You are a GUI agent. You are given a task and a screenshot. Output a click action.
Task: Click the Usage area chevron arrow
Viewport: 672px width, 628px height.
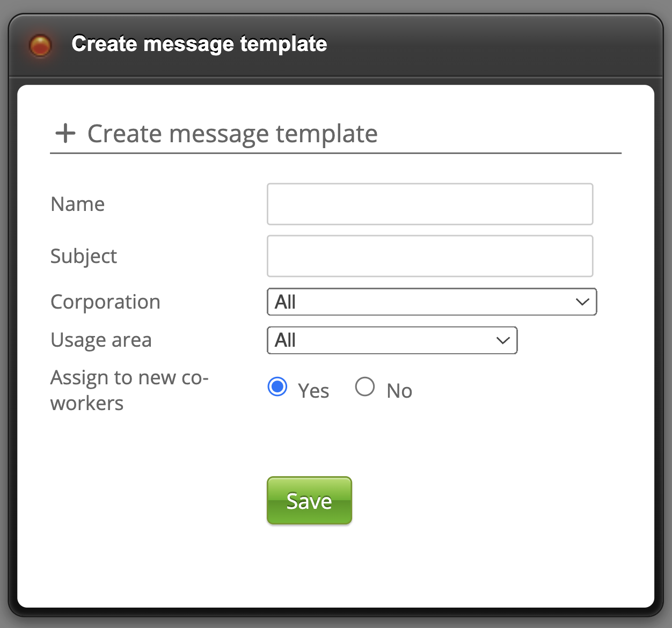(503, 340)
